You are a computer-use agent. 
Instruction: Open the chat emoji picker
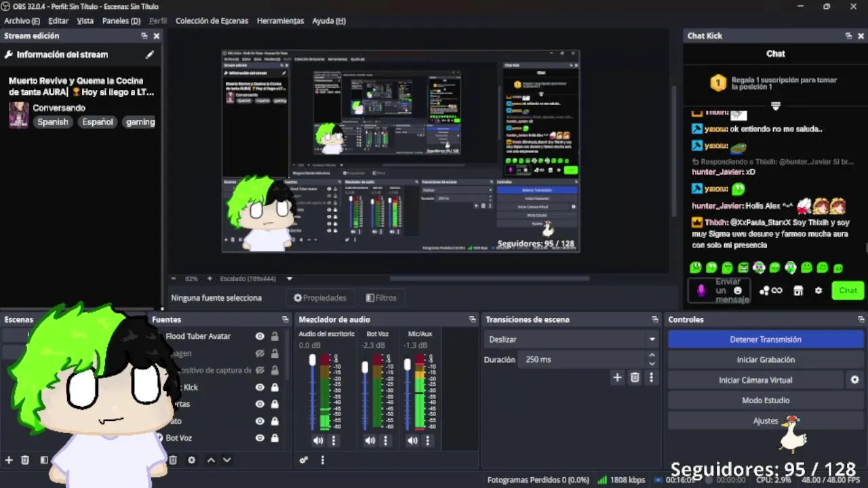click(738, 290)
